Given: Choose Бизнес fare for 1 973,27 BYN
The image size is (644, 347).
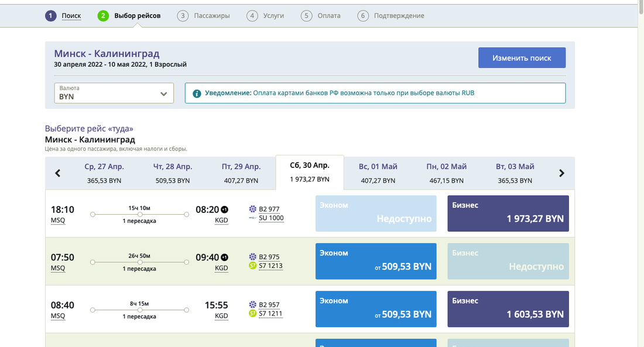Looking at the screenshot, I should pos(508,214).
